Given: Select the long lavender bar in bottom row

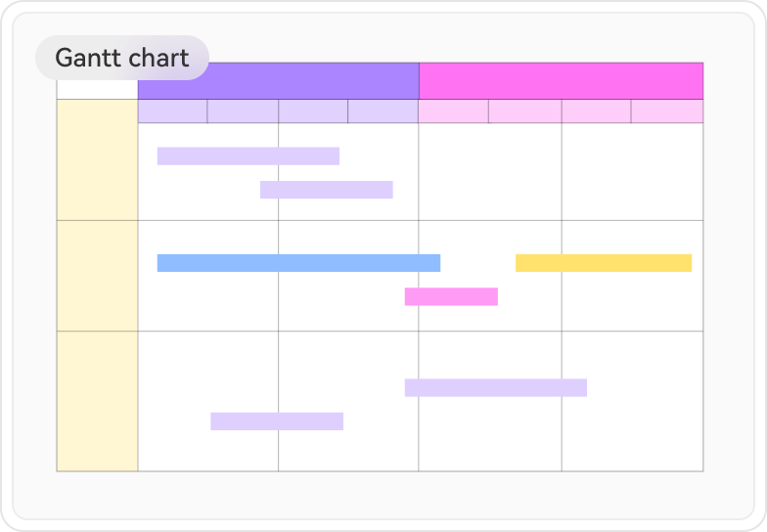Looking at the screenshot, I should pos(495,388).
